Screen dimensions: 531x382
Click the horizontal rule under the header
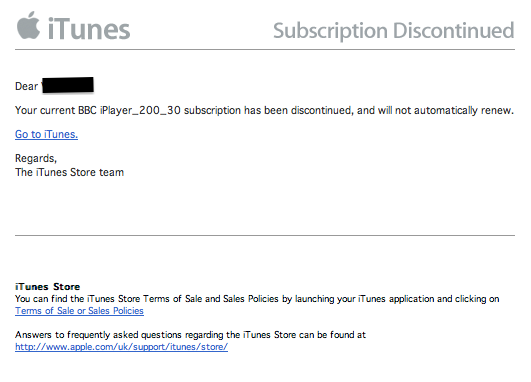click(x=265, y=50)
